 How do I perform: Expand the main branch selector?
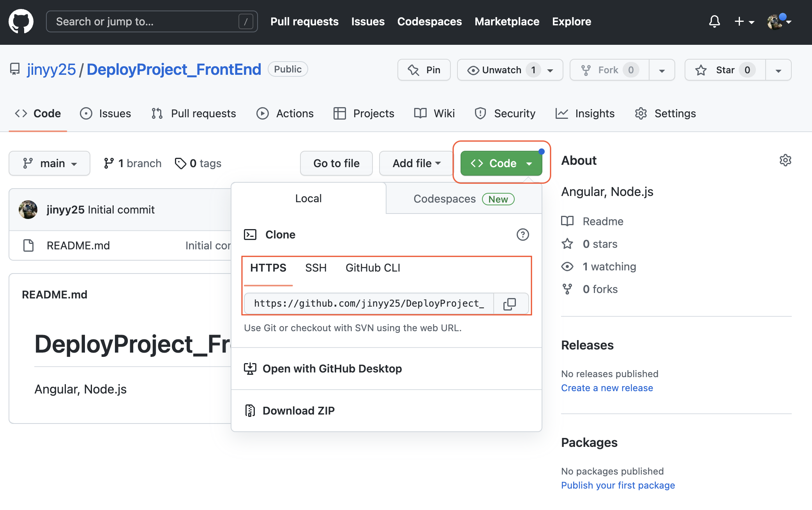pyautogui.click(x=49, y=163)
